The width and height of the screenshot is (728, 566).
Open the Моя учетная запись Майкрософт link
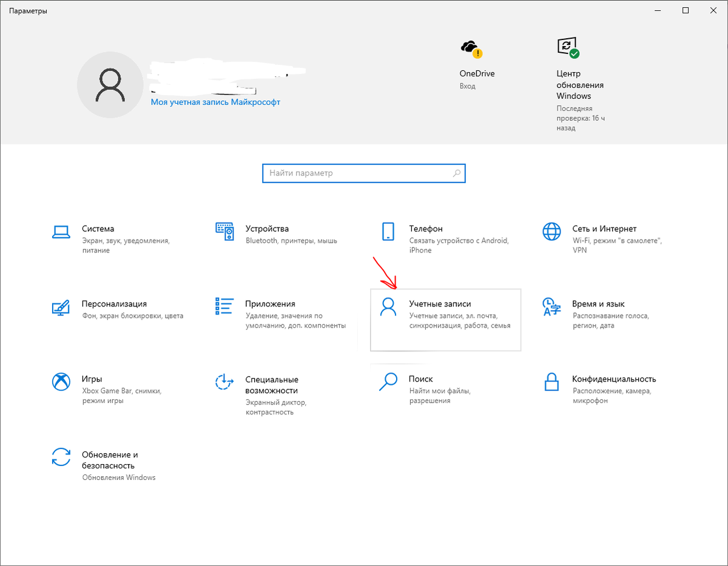click(x=215, y=103)
